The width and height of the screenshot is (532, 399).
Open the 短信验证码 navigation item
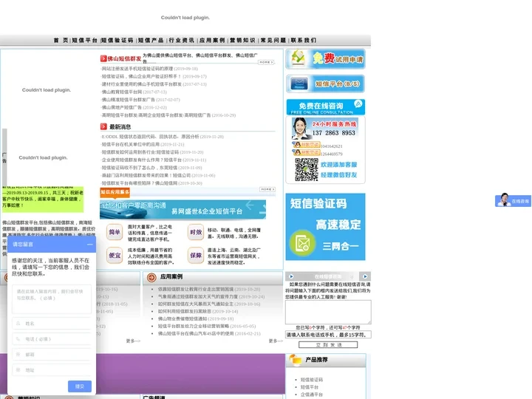[x=117, y=40]
